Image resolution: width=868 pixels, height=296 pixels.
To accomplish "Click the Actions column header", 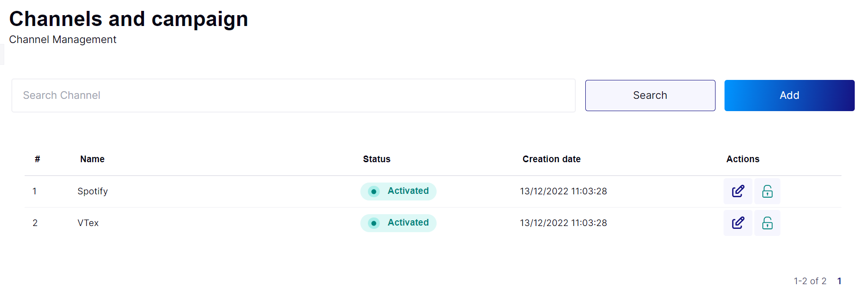I will (x=743, y=159).
